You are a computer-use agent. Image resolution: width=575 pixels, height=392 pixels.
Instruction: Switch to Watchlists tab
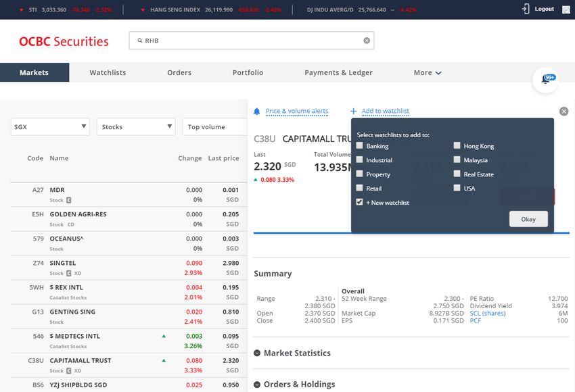click(x=108, y=72)
